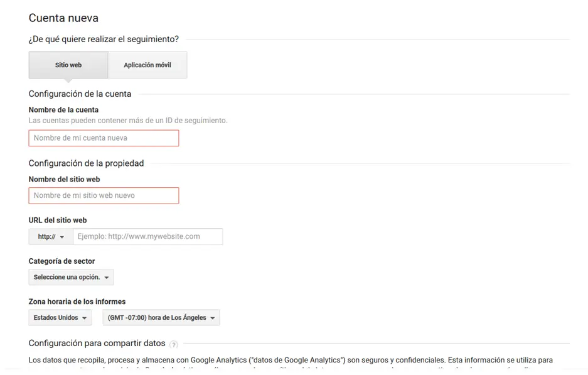Click the Google Analytics data description text
The height and width of the screenshot is (375, 588).
point(289,360)
